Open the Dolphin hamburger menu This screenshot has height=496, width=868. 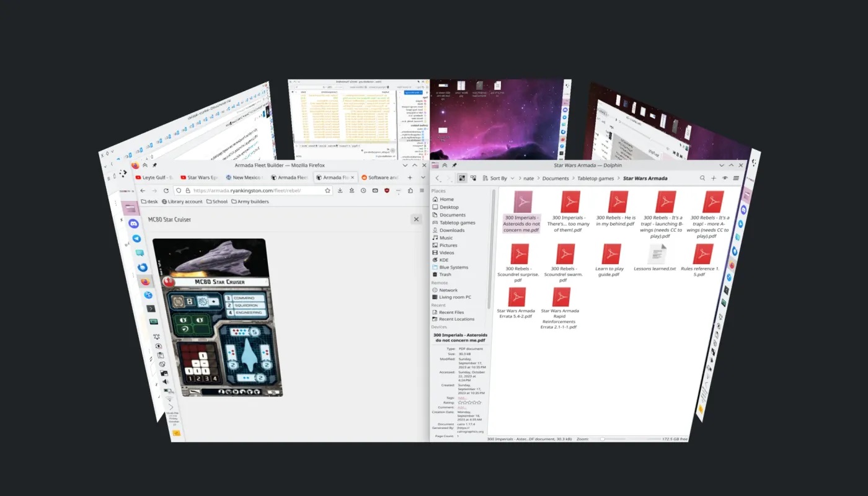736,178
